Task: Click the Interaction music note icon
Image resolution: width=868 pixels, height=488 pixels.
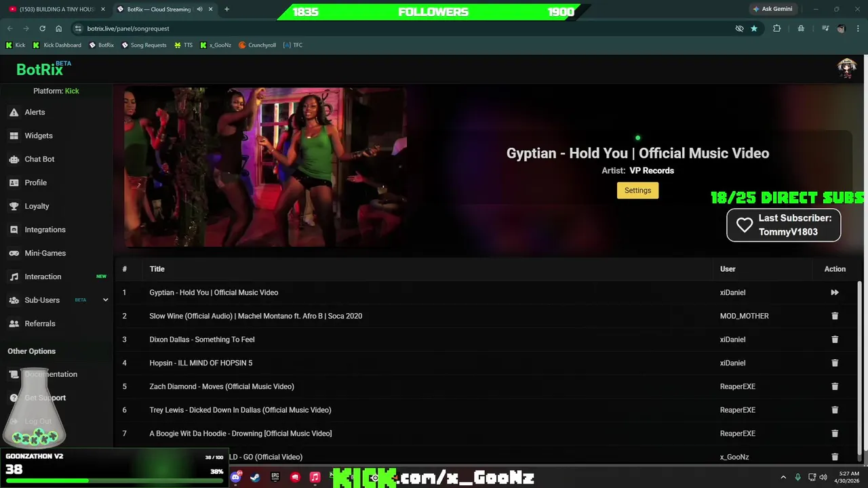Action: point(14,277)
